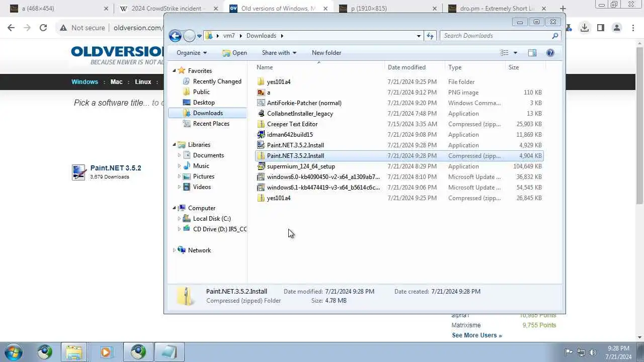Screen dimensions: 644x362
Task: Expand the Network tree node
Action: point(174,250)
